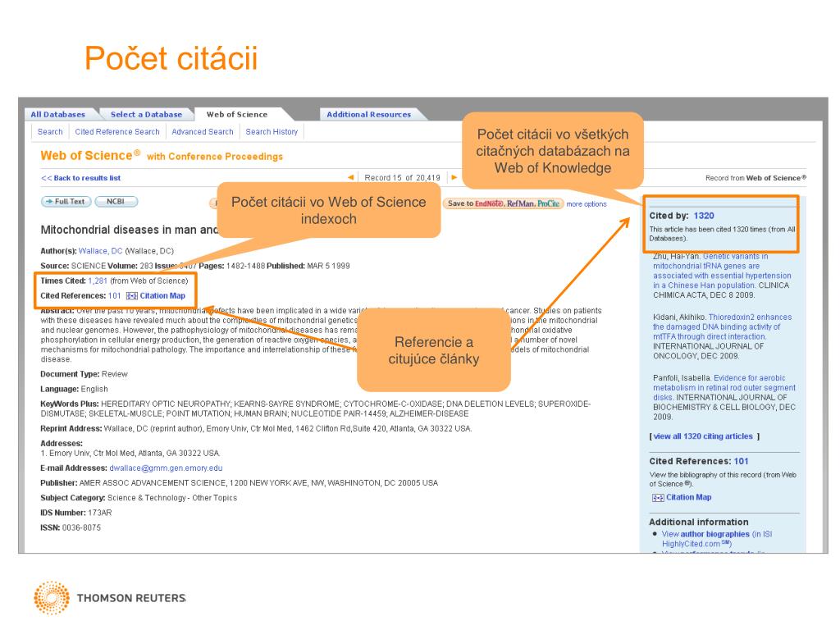Select the Record 15 of 20,419 text
The image size is (840, 630).
tap(402, 178)
